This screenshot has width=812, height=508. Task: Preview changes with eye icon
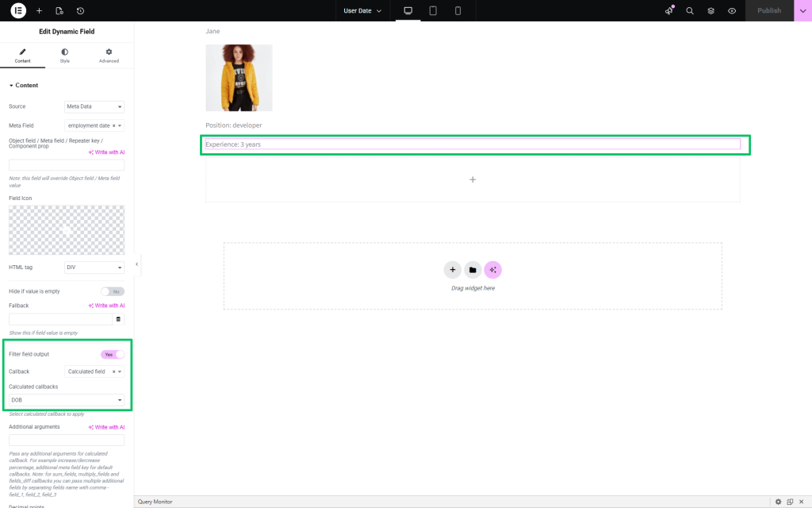(732, 10)
